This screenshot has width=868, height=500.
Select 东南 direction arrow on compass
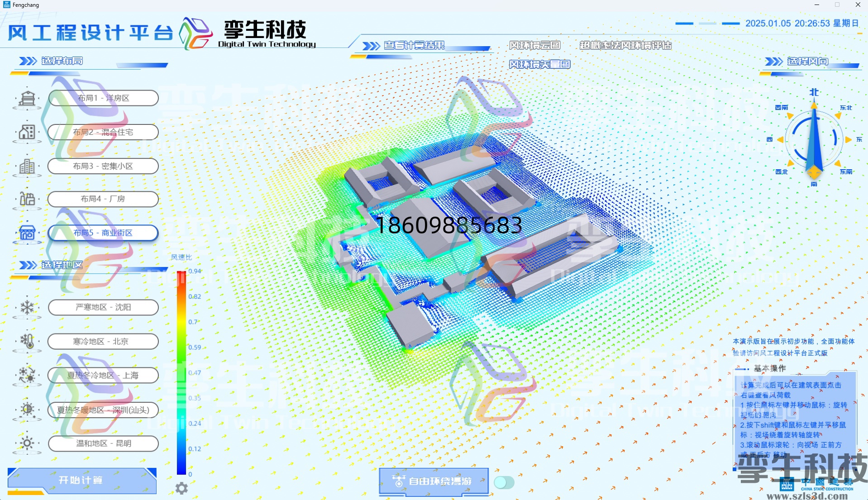click(x=838, y=163)
